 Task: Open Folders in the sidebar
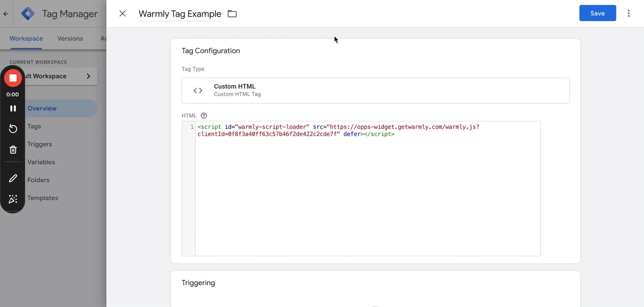(x=38, y=180)
